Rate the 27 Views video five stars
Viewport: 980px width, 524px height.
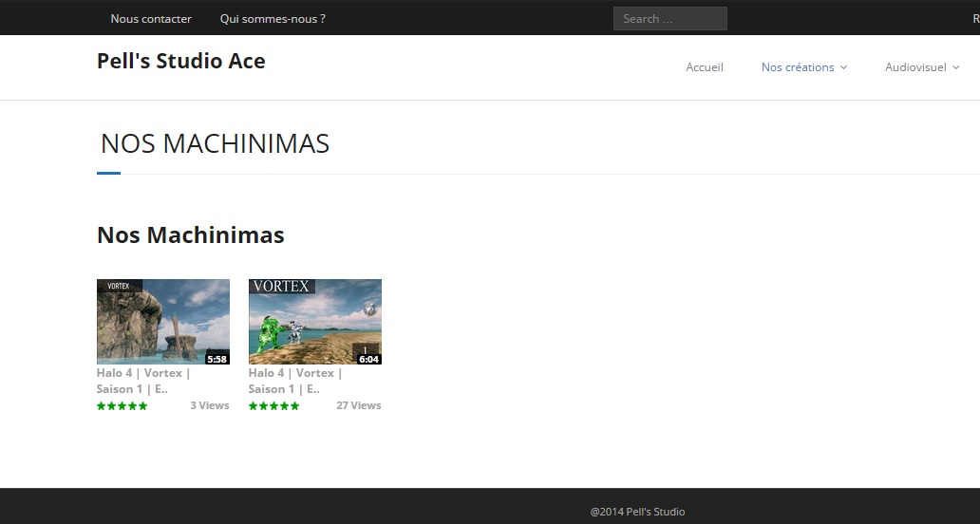[x=294, y=406]
